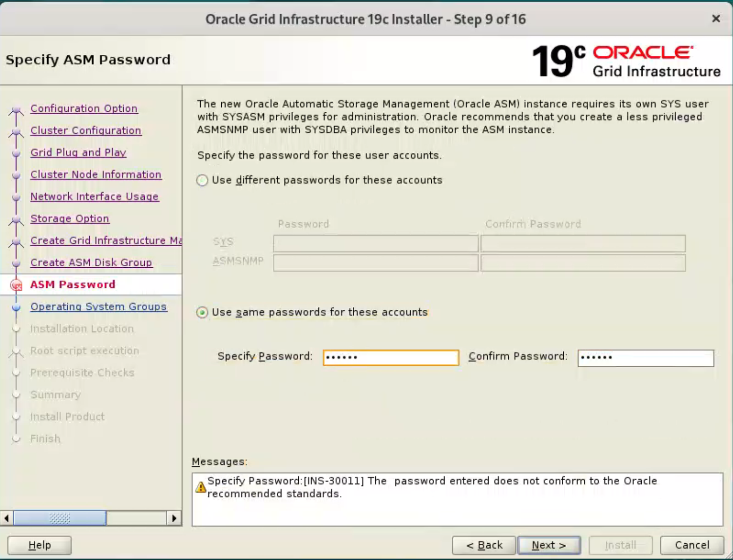Viewport: 733px width, 560px height.
Task: Cancel the installer
Action: 692,545
